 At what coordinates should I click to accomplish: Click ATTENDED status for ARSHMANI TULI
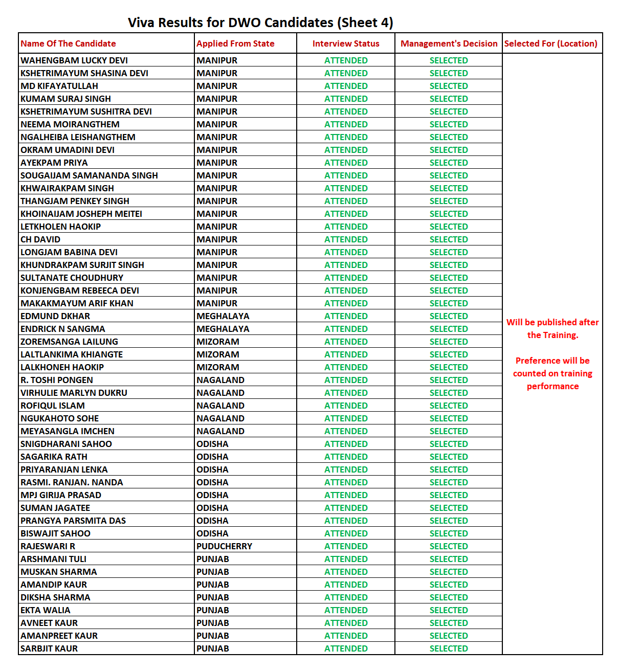click(346, 559)
